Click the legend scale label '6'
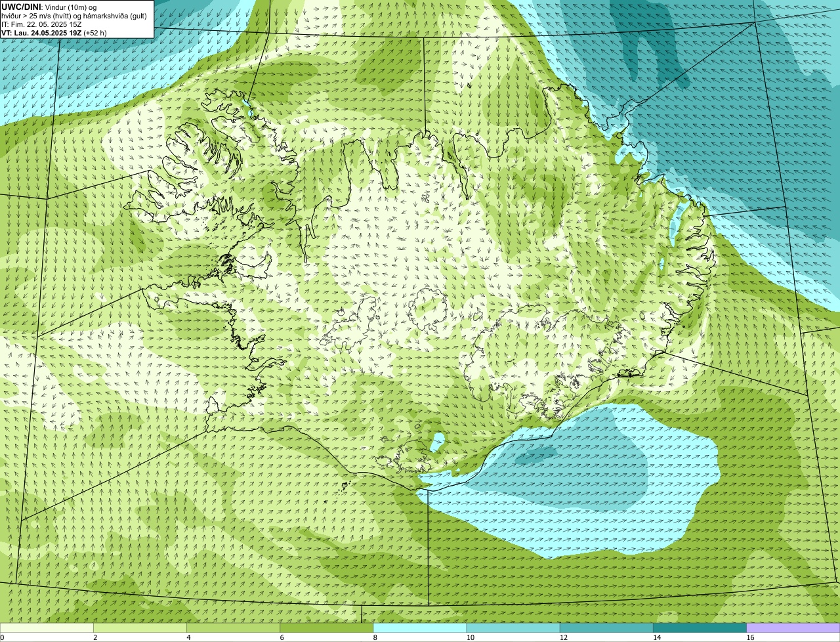This screenshot has height=642, width=840. [x=282, y=637]
